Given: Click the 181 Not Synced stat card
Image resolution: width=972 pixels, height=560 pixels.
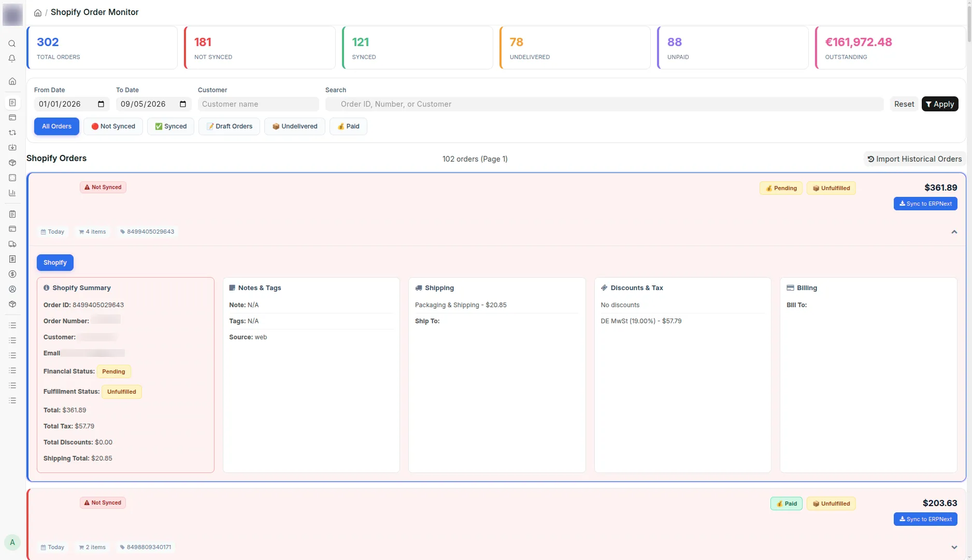Looking at the screenshot, I should (260, 48).
